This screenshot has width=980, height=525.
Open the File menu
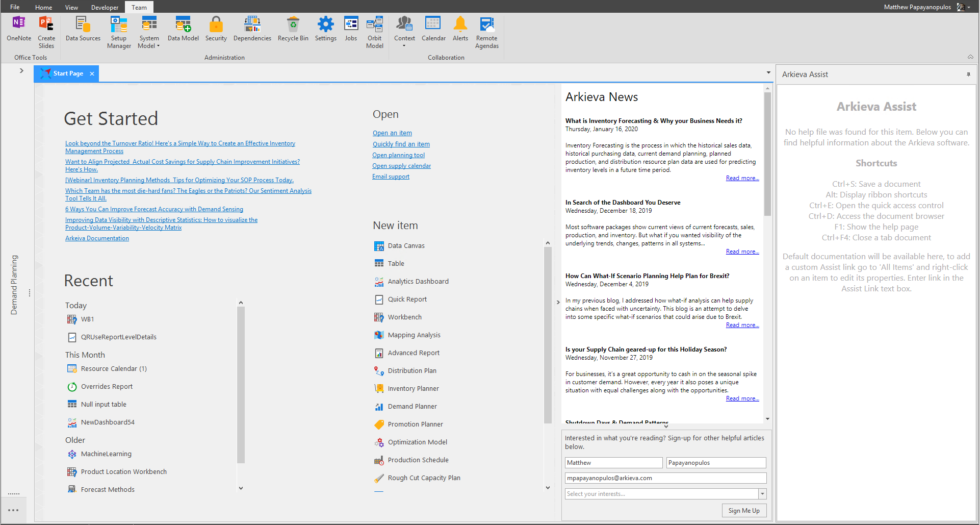15,7
